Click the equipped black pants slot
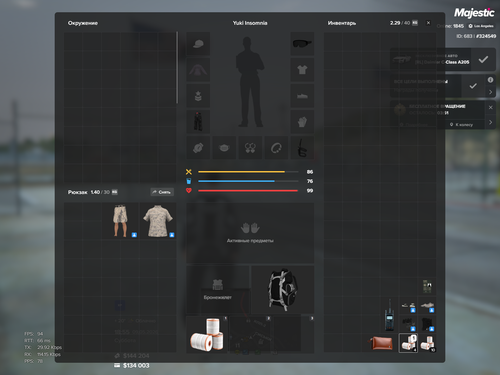Screen dimensions: 500x375 (x=198, y=122)
